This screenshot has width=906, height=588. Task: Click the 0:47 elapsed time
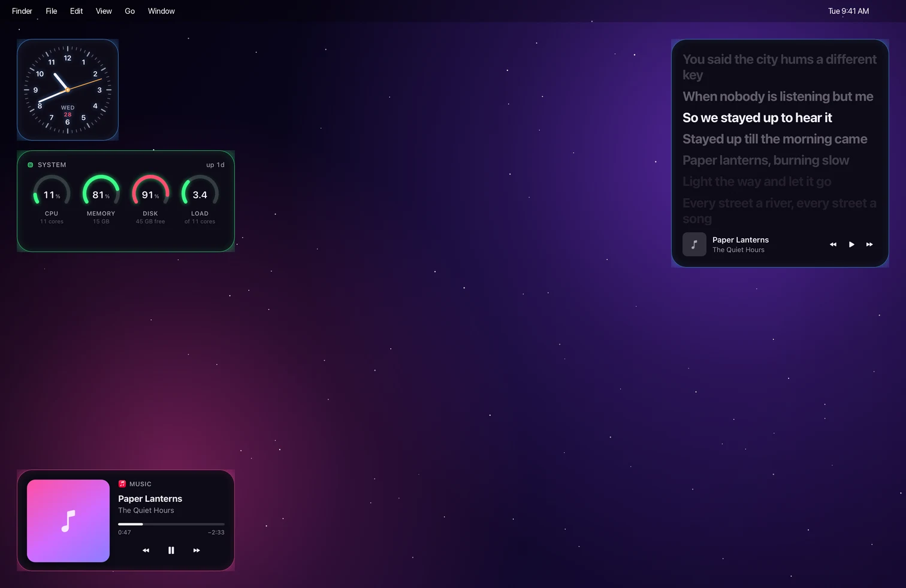tap(124, 532)
